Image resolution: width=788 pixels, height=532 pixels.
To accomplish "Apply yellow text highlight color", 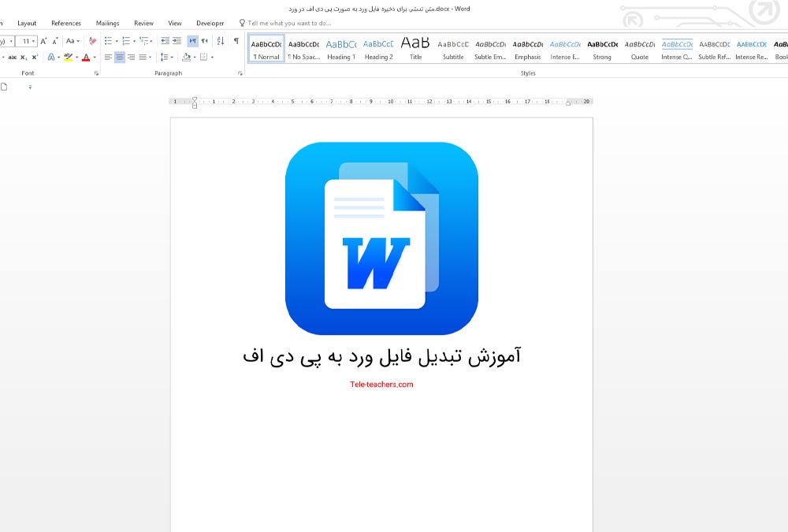I will pyautogui.click(x=69, y=58).
